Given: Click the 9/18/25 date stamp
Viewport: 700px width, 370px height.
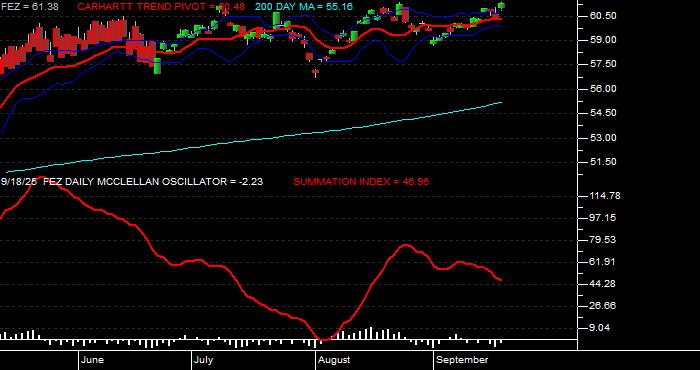Looking at the screenshot, I should [x=19, y=182].
